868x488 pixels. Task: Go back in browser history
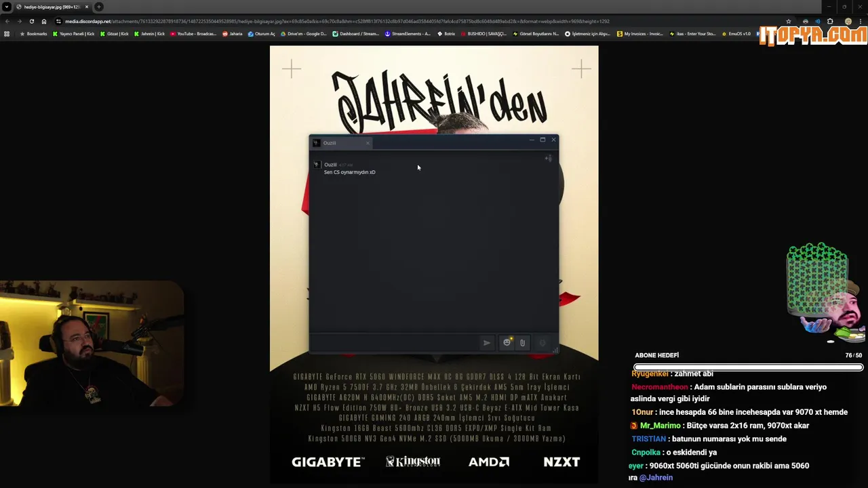[x=7, y=21]
